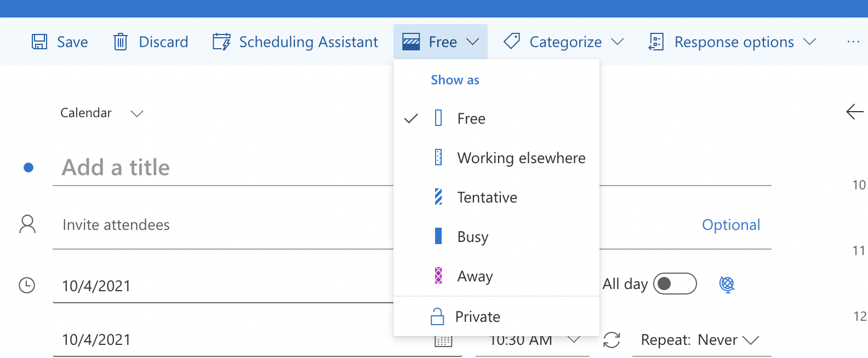Viewport: 868px width, 358px height.
Task: Pick the purple Away status swatch
Action: coord(438,276)
